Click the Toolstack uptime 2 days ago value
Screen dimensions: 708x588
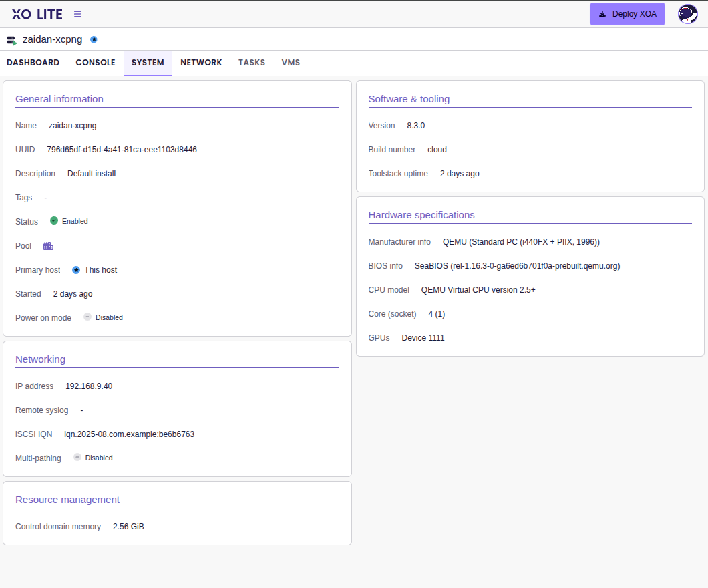point(460,174)
